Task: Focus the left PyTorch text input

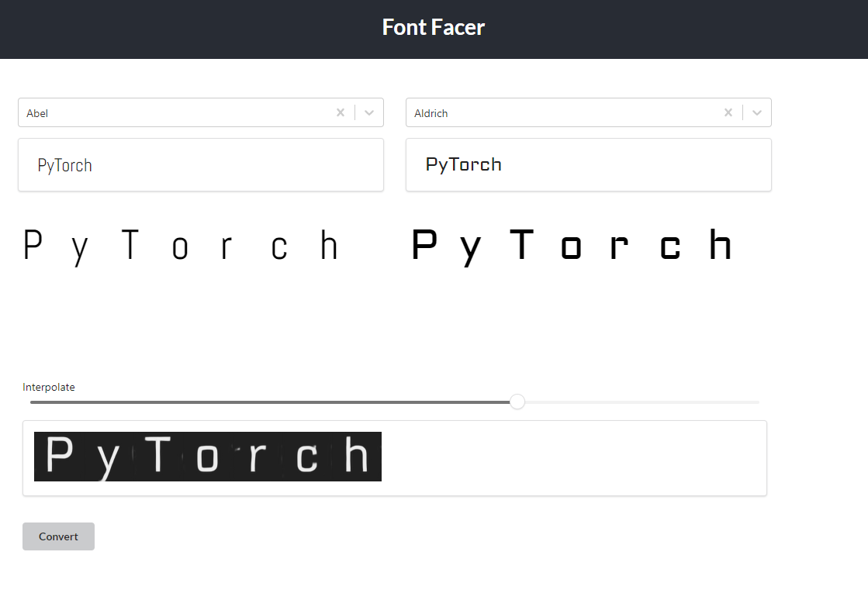Action: 200,165
